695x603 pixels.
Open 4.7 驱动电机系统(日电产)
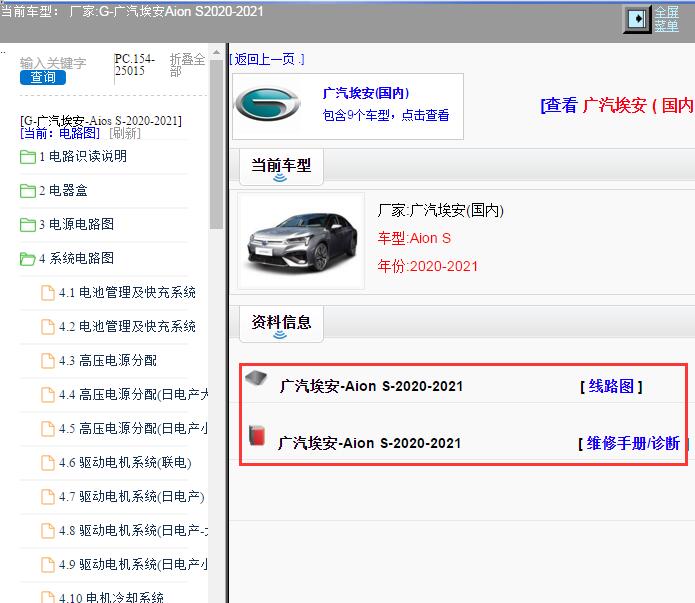(x=132, y=497)
